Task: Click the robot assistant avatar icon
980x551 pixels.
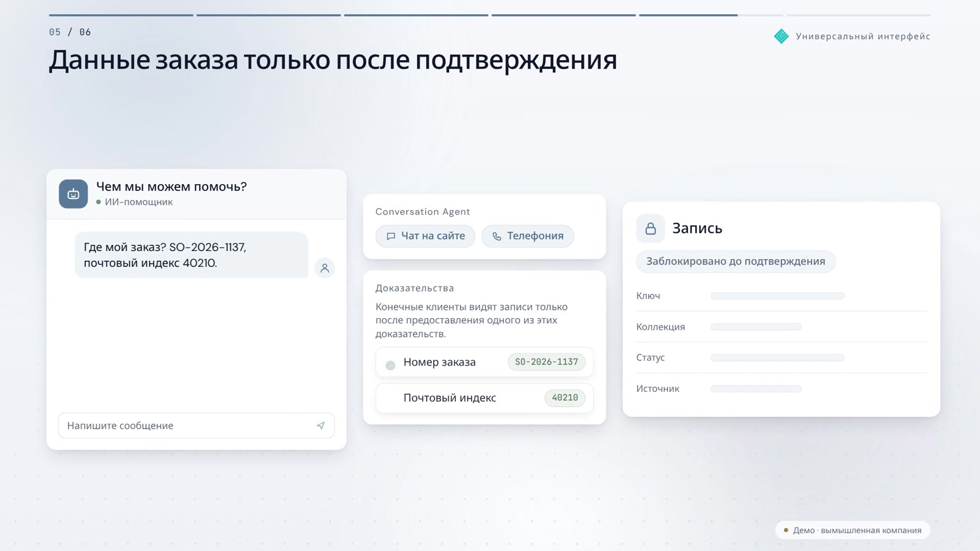Action: pyautogui.click(x=73, y=194)
